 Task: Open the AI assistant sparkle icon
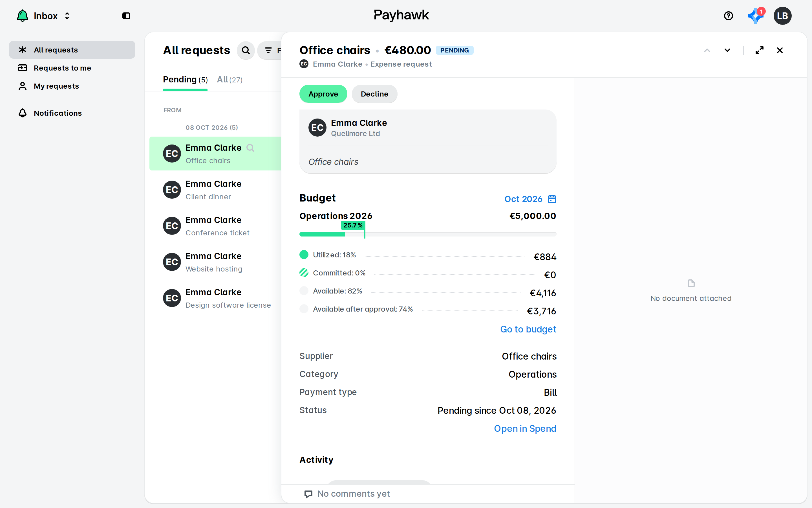point(755,16)
